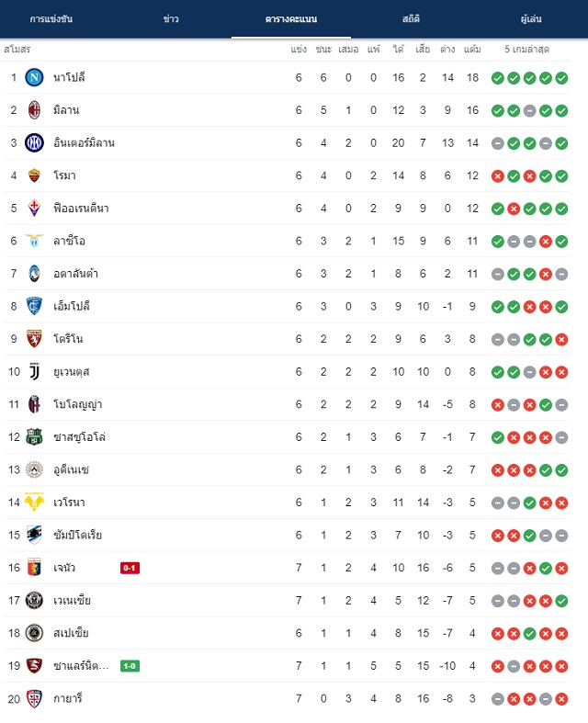The image size is (588, 723).
Task: Click Napoli's most recent green win indicator
Action: pyautogui.click(x=561, y=78)
